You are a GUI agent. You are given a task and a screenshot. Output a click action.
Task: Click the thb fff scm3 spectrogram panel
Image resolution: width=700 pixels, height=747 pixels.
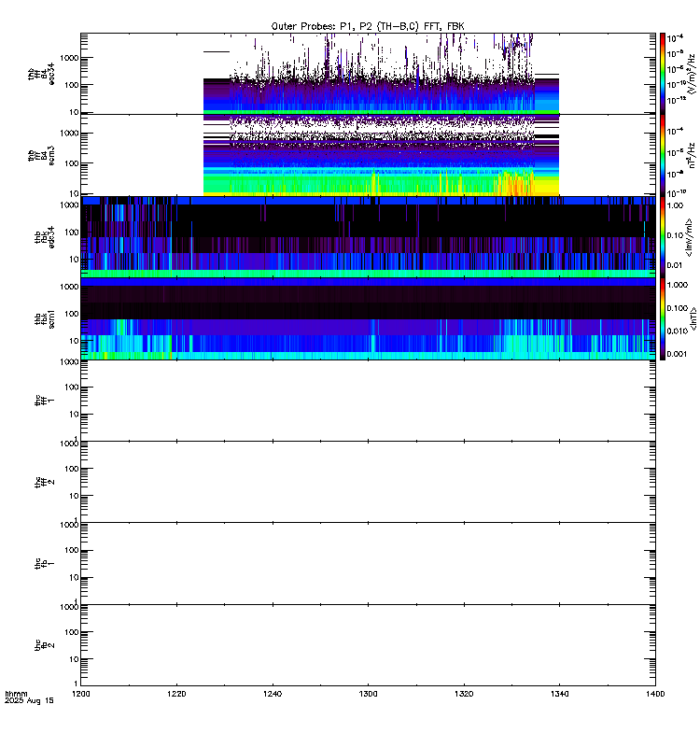[368, 155]
